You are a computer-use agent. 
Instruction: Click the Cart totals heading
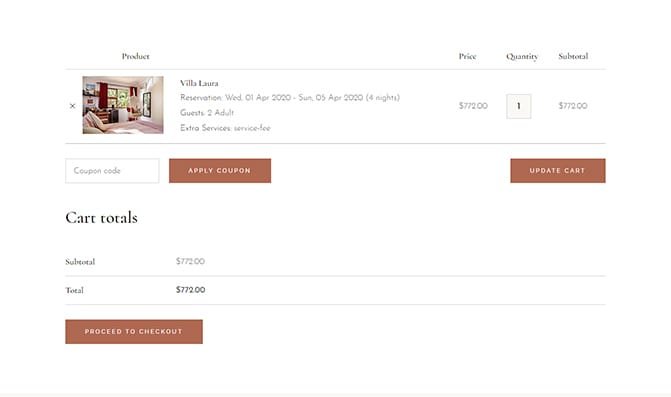101,218
